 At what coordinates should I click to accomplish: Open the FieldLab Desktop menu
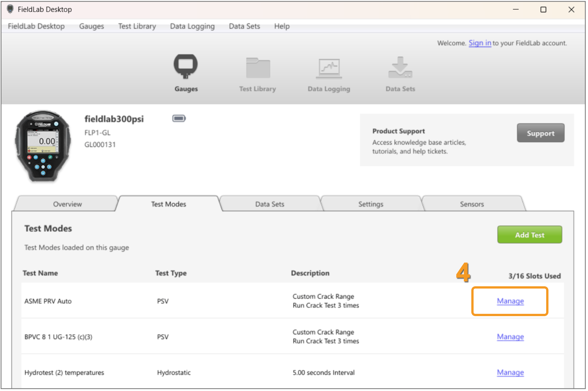[x=36, y=26]
